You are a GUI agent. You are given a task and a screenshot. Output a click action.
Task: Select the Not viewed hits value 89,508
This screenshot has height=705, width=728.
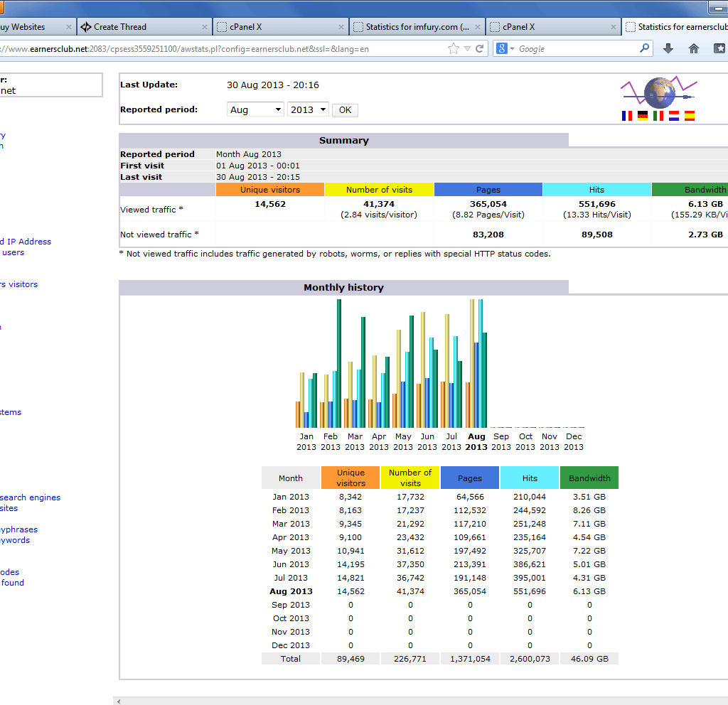click(x=597, y=235)
